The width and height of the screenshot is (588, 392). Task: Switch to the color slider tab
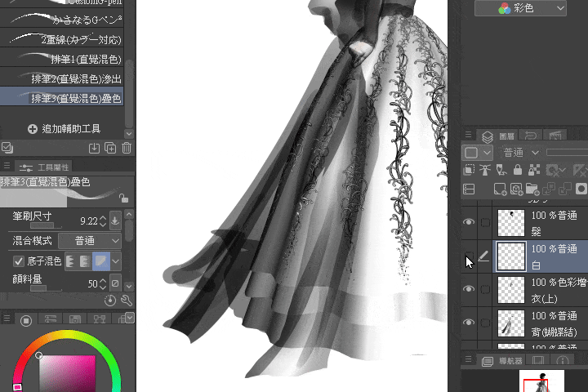51,319
